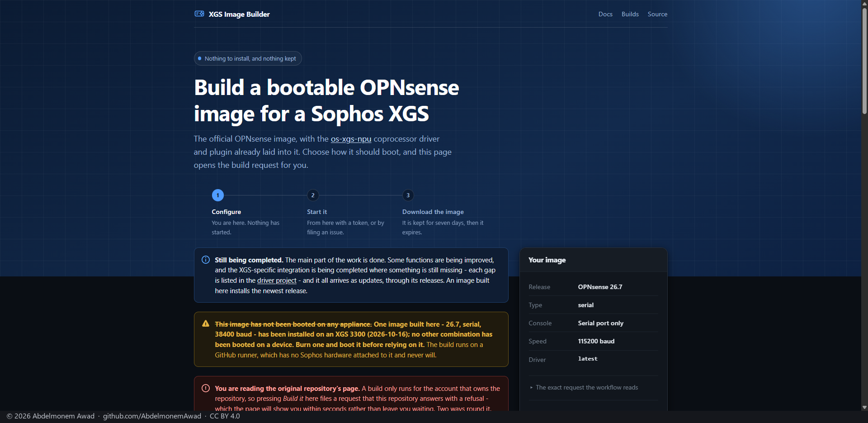Select step 2 Start it circle
The image size is (868, 423).
point(313,195)
